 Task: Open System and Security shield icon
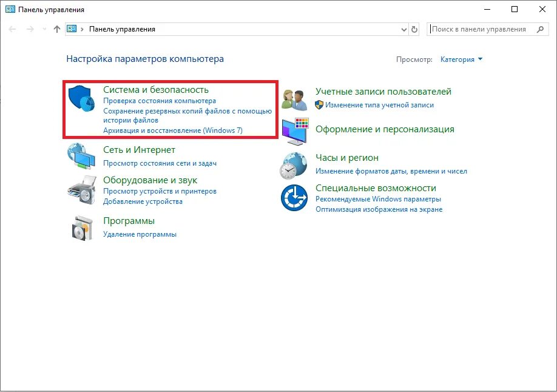pos(81,98)
